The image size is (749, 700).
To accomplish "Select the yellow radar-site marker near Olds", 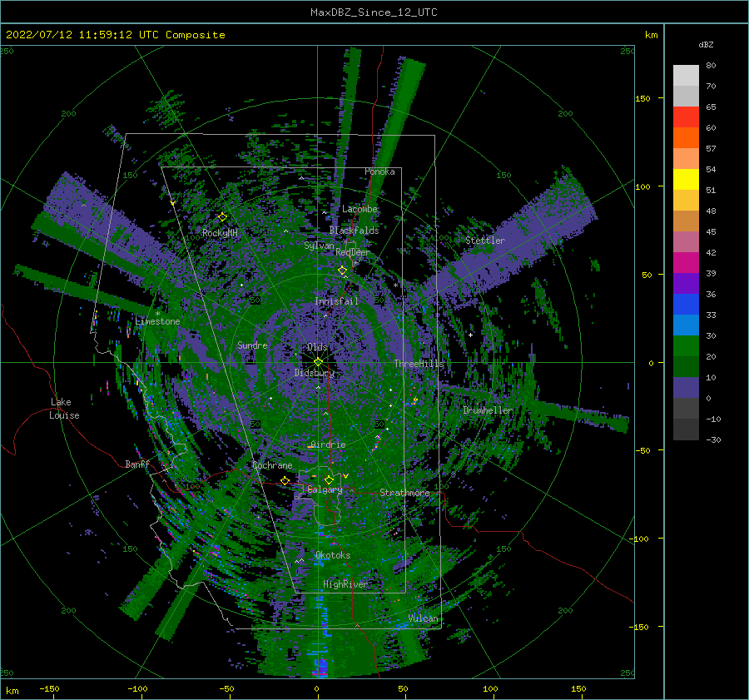I will [318, 362].
